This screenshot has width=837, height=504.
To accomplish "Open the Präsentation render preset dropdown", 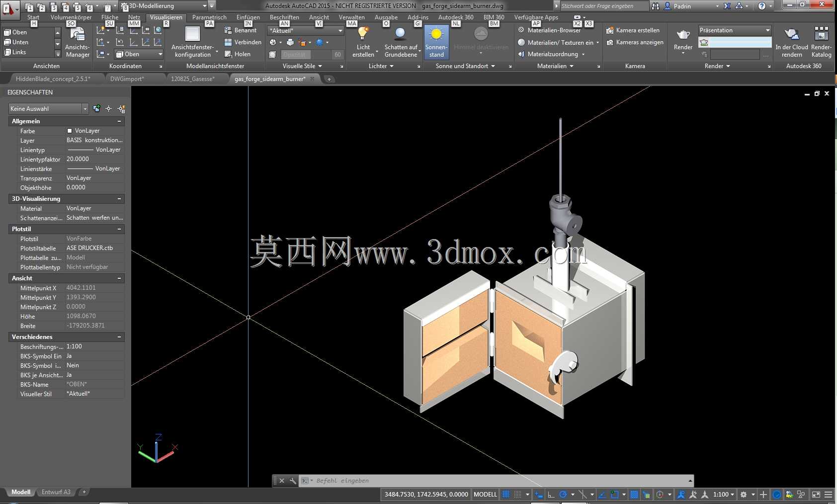I will [735, 30].
